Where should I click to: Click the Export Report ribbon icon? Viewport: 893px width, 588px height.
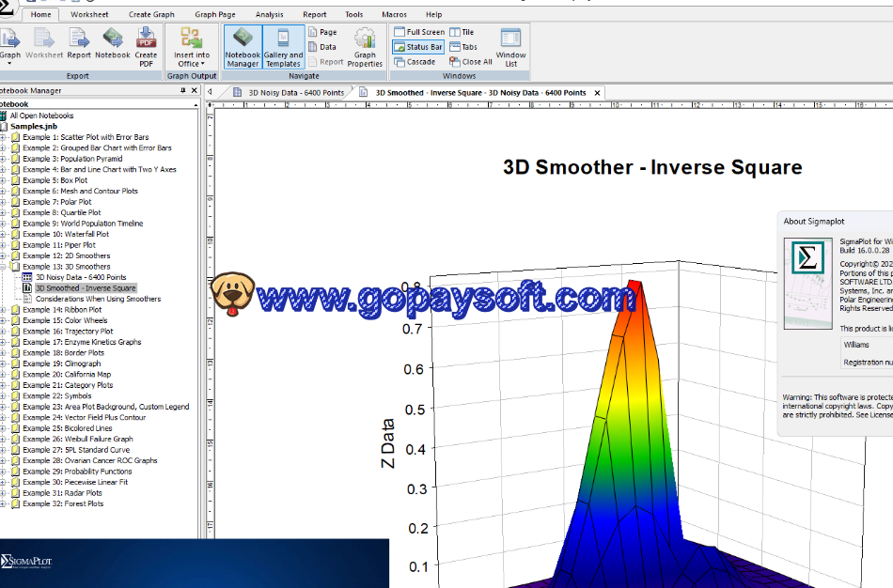(79, 39)
